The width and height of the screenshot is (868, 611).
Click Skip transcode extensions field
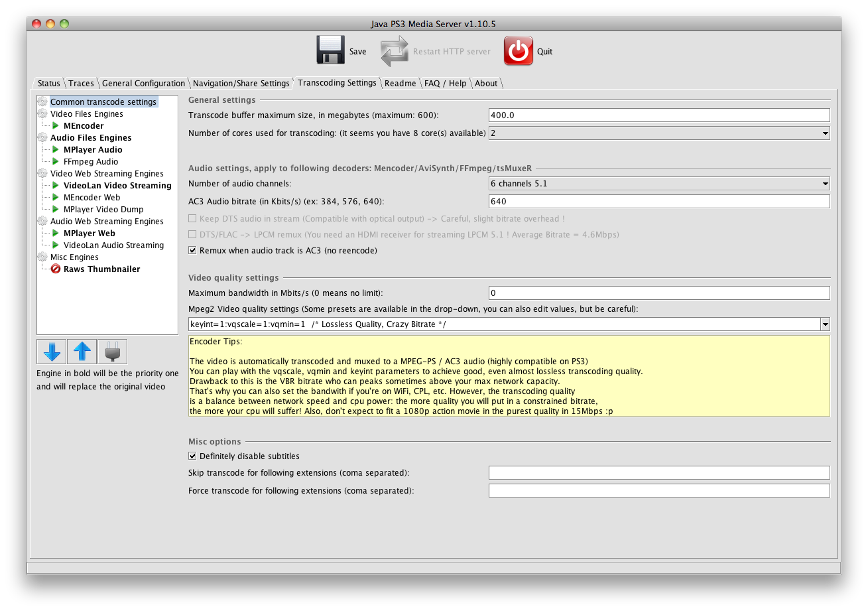[x=659, y=472]
